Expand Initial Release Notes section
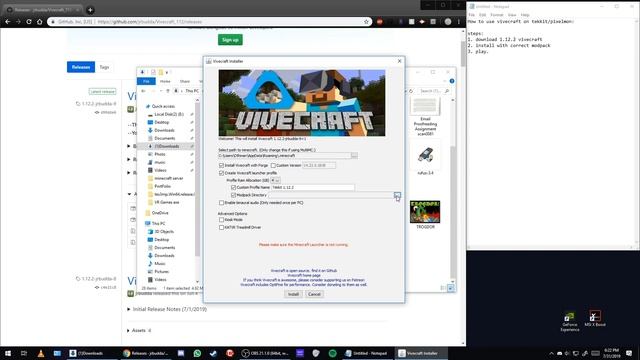The height and width of the screenshot is (360, 640). click(x=167, y=309)
